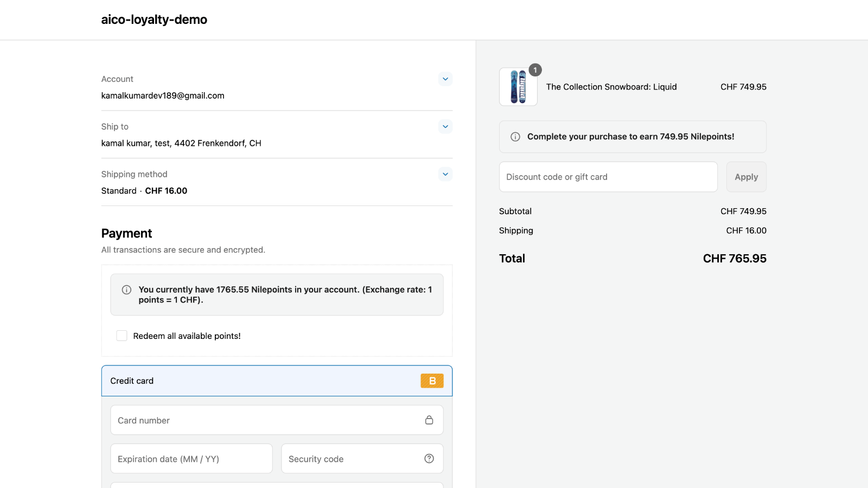Click the 1765.55 Nilepoints balance message
868x488 pixels.
point(285,294)
